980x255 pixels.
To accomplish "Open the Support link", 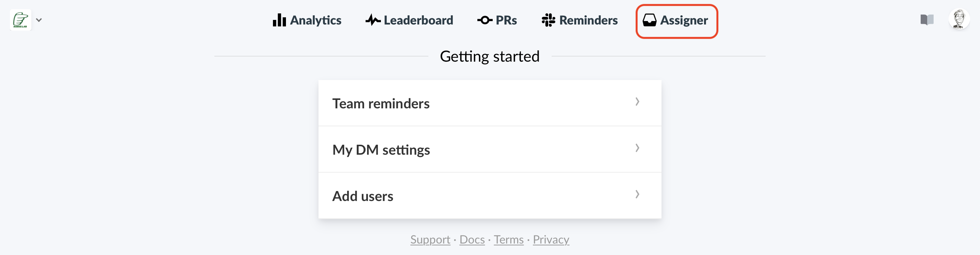I will click(430, 239).
